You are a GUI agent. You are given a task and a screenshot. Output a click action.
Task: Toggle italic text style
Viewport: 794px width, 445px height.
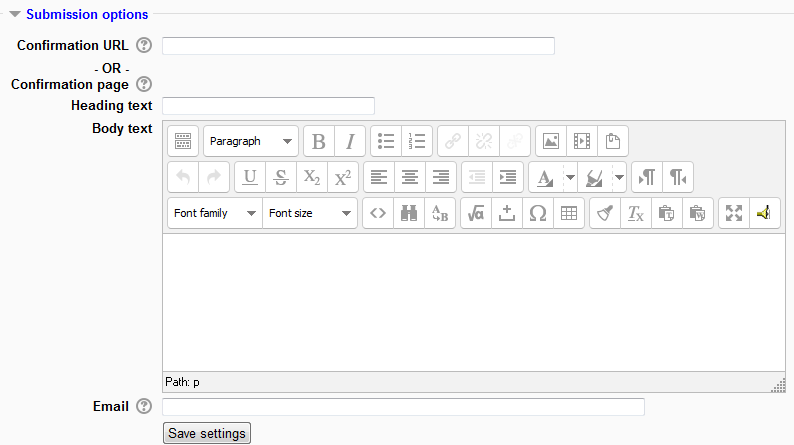pos(350,141)
